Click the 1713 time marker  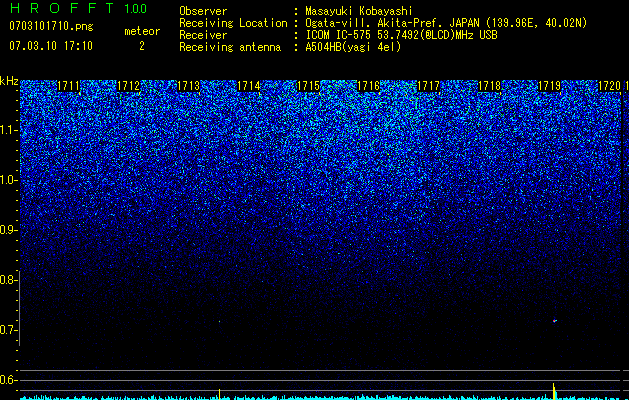click(189, 86)
